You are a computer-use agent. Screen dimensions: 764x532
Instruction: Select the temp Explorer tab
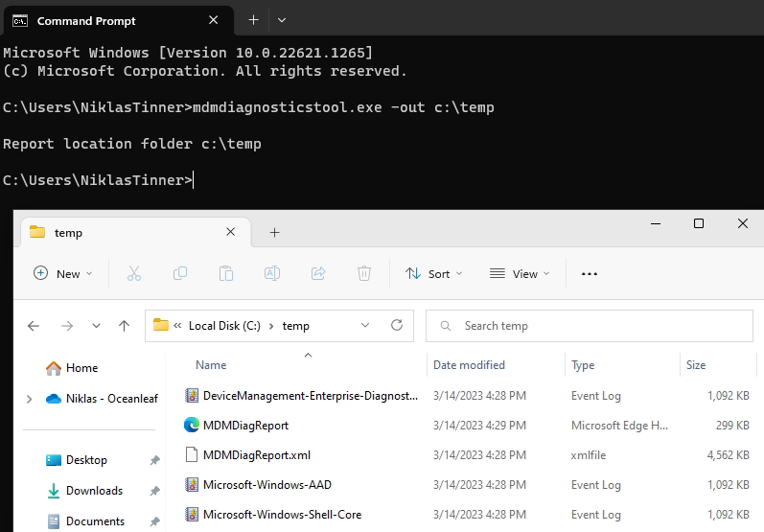(x=136, y=232)
